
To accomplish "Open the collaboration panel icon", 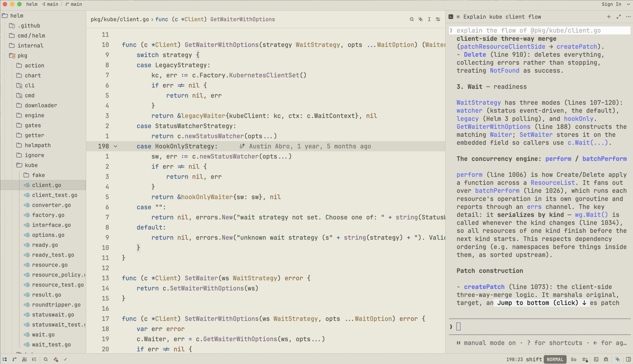I will coord(24,359).
